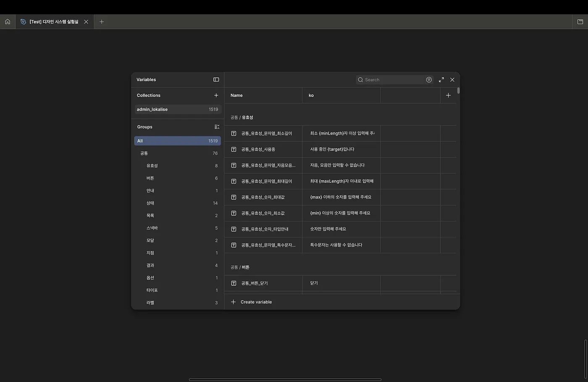588x382 pixels.
Task: Select the 버튼 group in sidebar
Action: point(178,178)
